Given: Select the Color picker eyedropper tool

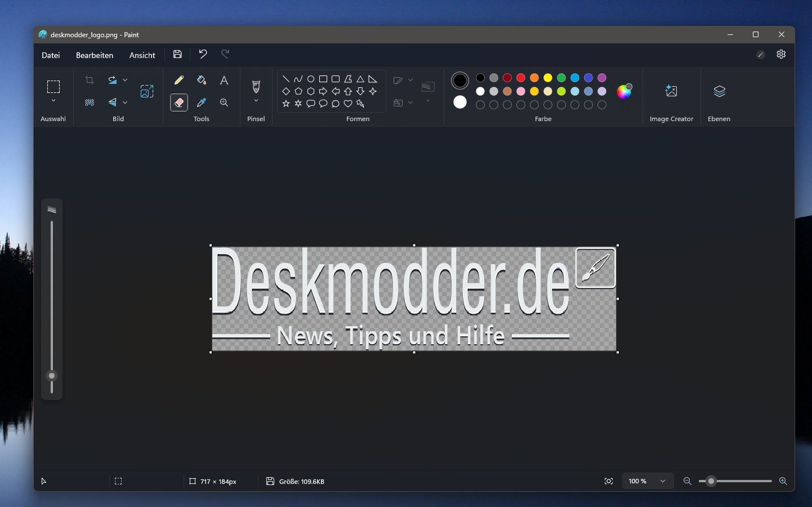Looking at the screenshot, I should tap(202, 103).
